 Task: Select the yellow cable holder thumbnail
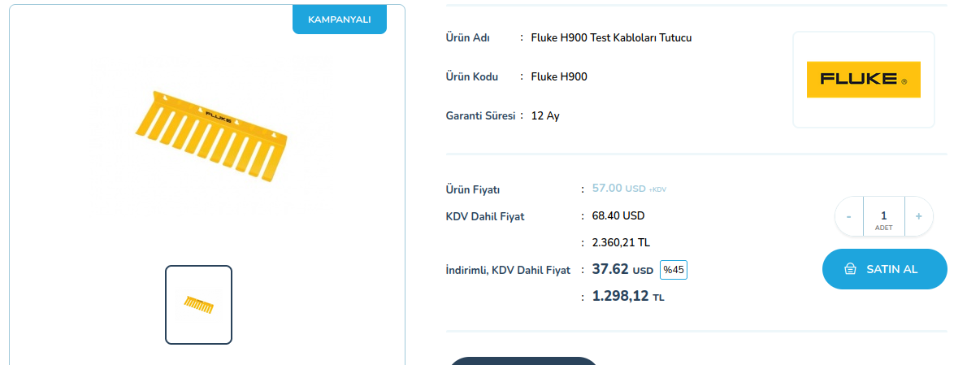pos(199,304)
